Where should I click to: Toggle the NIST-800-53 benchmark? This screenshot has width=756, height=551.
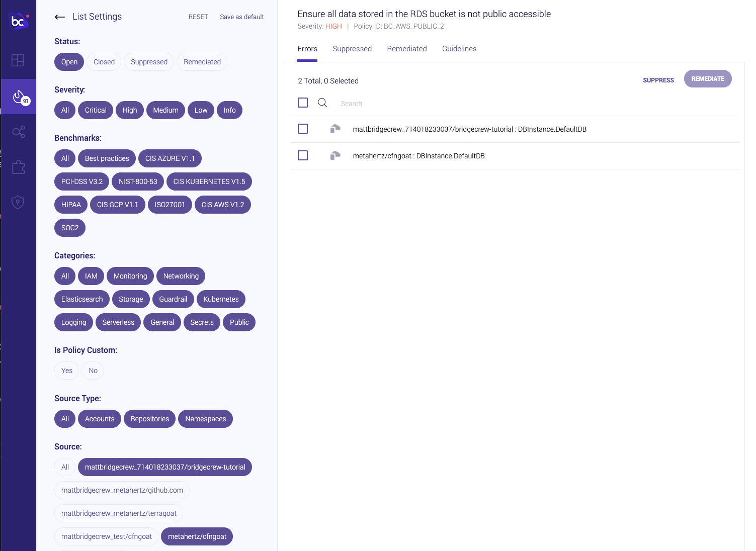coord(138,181)
